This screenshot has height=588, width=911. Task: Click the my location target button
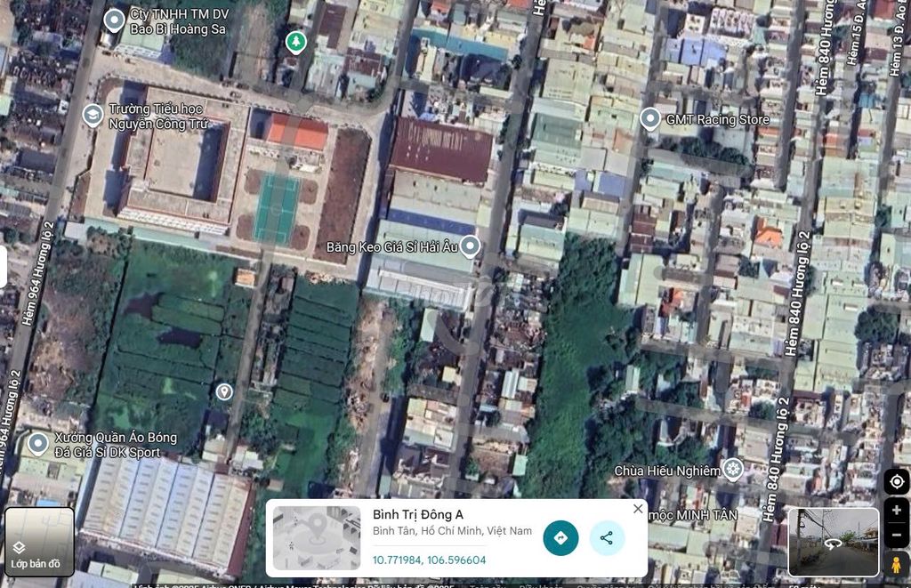pos(896,481)
